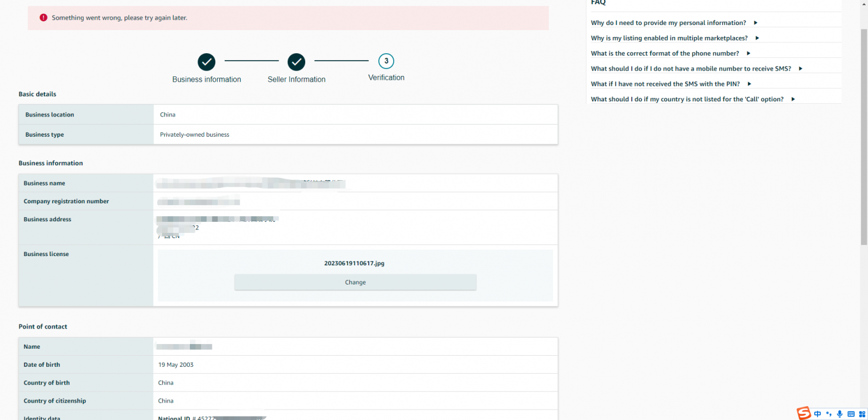Image resolution: width=868 pixels, height=420 pixels.
Task: Expand FAQ about country not listed for Call
Action: tap(693, 99)
